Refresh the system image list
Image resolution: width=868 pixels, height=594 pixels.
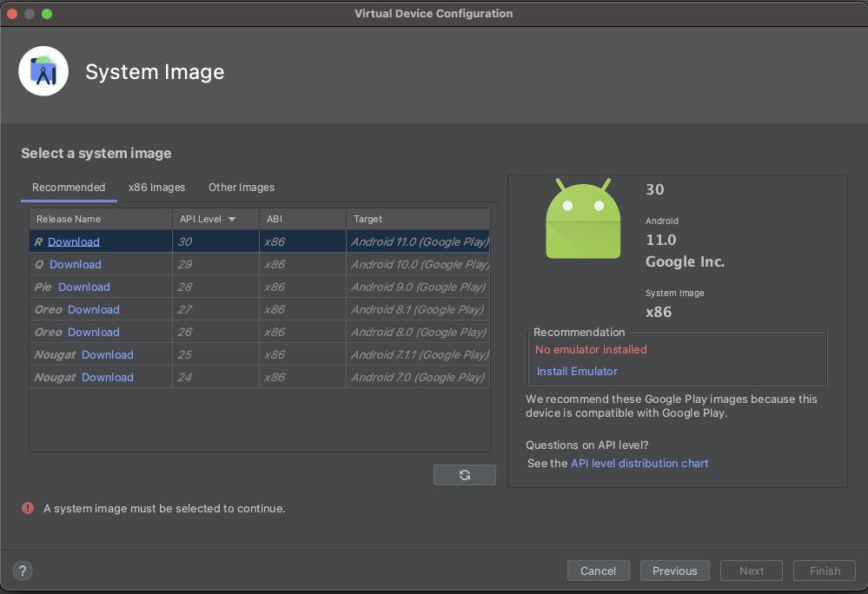tap(464, 474)
